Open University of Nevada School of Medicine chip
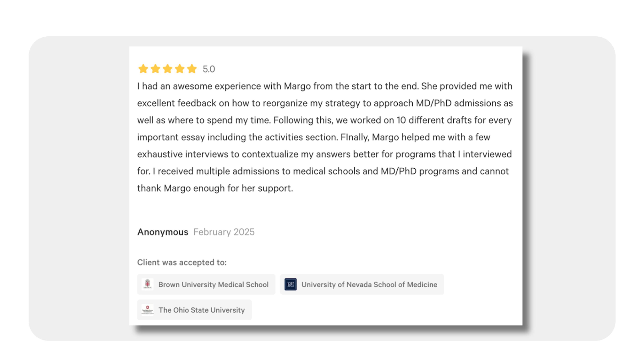The width and height of the screenshot is (644, 362). tap(362, 284)
